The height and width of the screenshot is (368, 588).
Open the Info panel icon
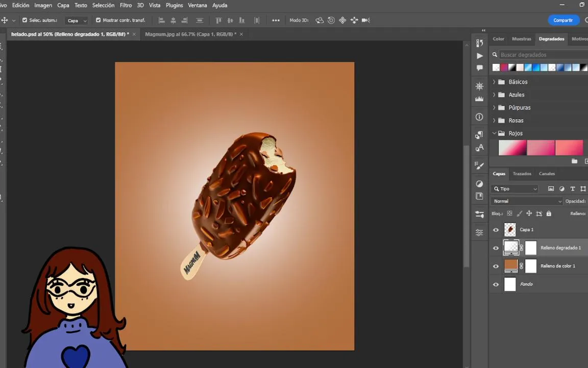[479, 117]
